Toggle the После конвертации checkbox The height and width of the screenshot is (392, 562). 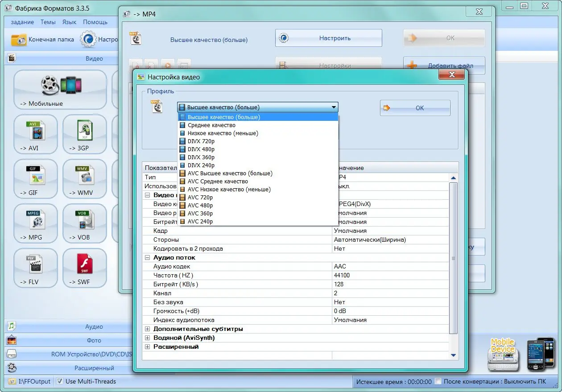[x=438, y=382]
